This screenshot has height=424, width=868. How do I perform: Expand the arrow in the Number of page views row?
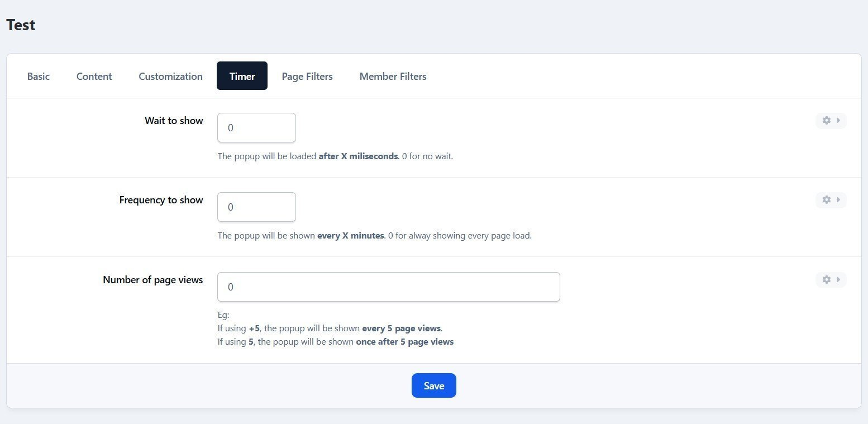838,279
